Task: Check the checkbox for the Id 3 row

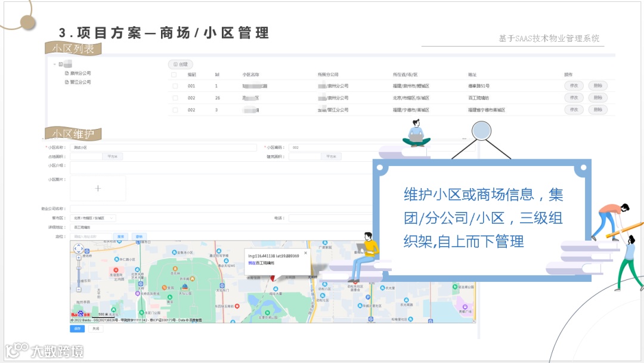Action: pos(175,110)
